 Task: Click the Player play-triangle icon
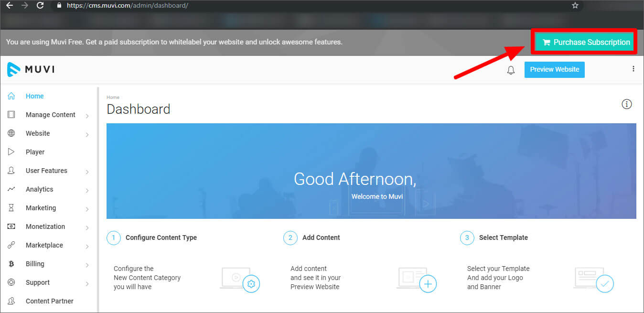tap(11, 152)
